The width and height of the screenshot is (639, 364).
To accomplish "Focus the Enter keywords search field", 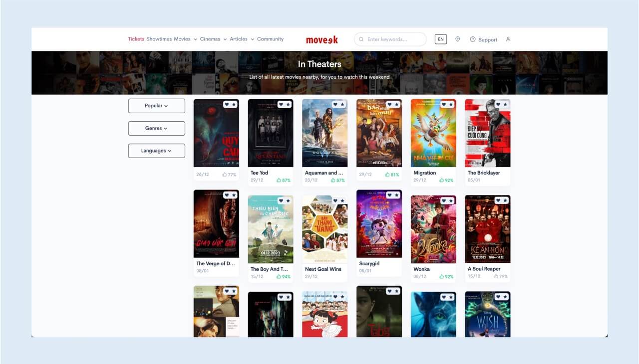I will coord(390,39).
